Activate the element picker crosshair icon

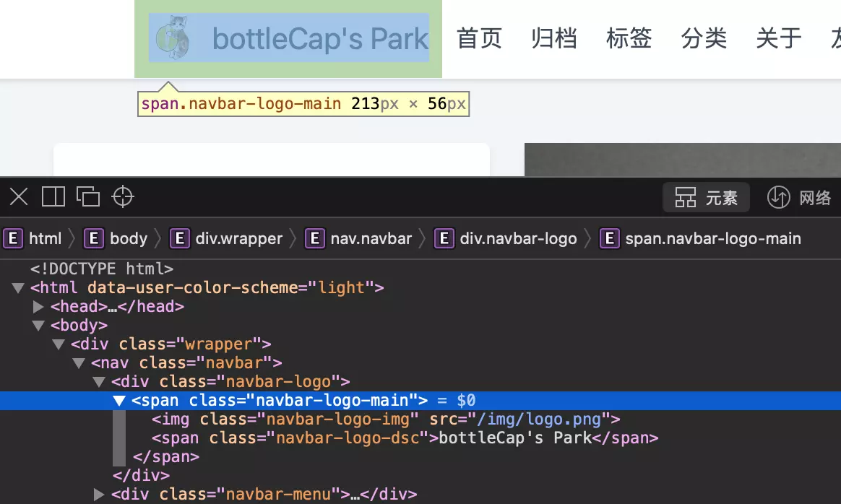(122, 196)
